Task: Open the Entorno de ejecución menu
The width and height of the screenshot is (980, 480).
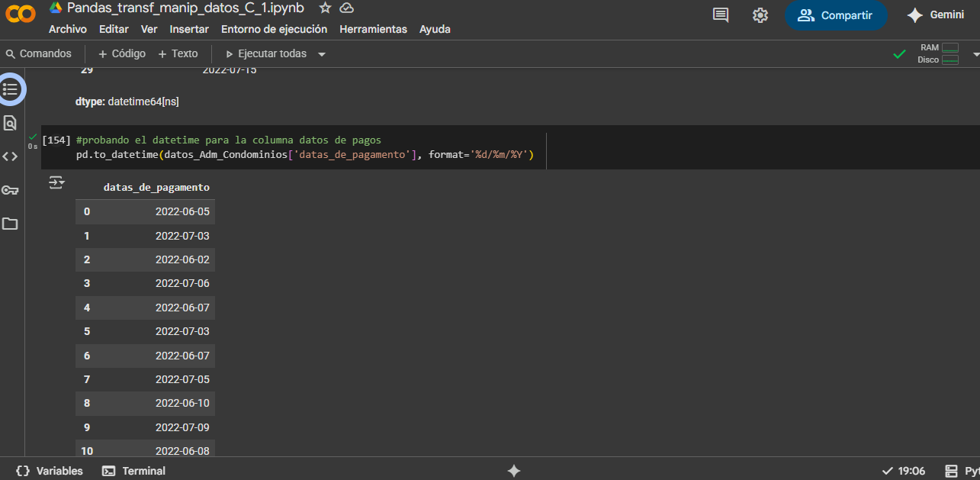Action: (274, 29)
